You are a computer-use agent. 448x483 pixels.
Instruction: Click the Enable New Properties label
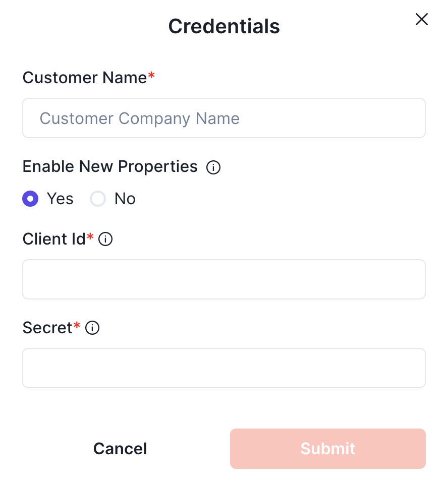pyautogui.click(x=110, y=166)
